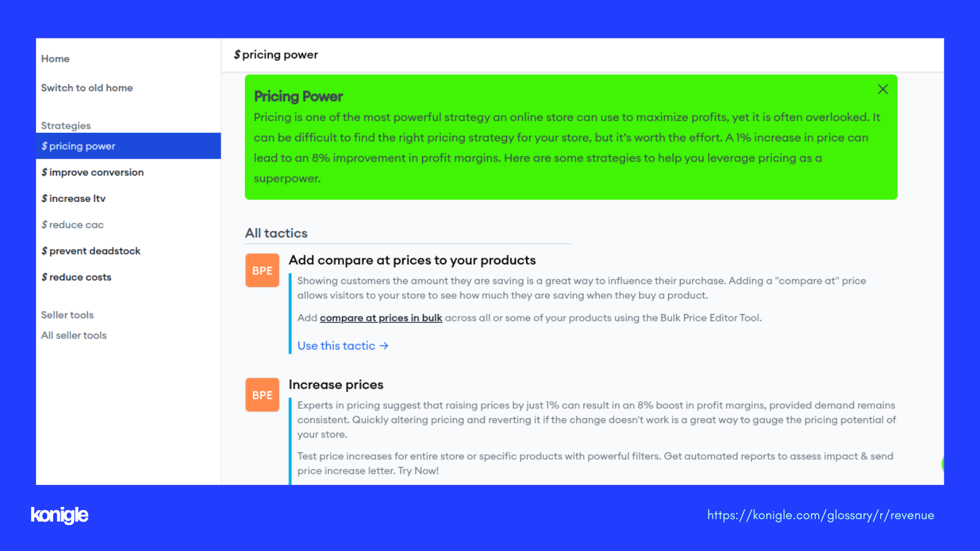Click the Konigle logo at bottom left
The image size is (980, 551).
(x=59, y=515)
